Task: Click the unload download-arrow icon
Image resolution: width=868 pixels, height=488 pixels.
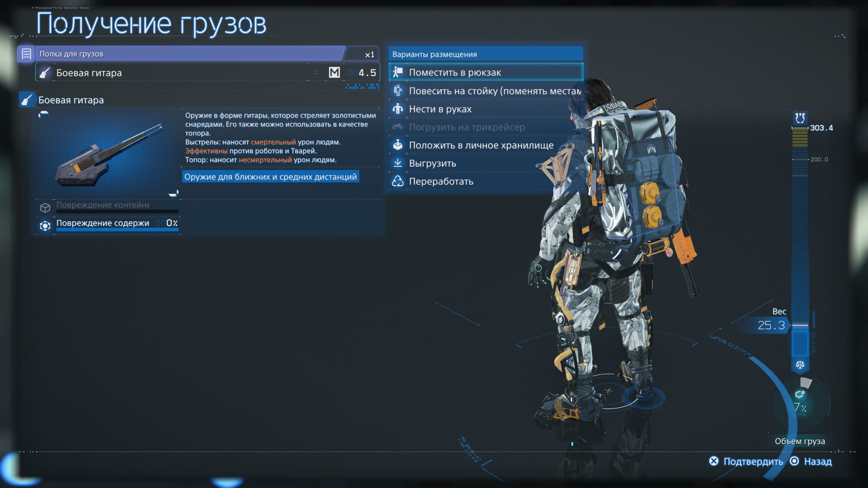Action: click(x=398, y=163)
